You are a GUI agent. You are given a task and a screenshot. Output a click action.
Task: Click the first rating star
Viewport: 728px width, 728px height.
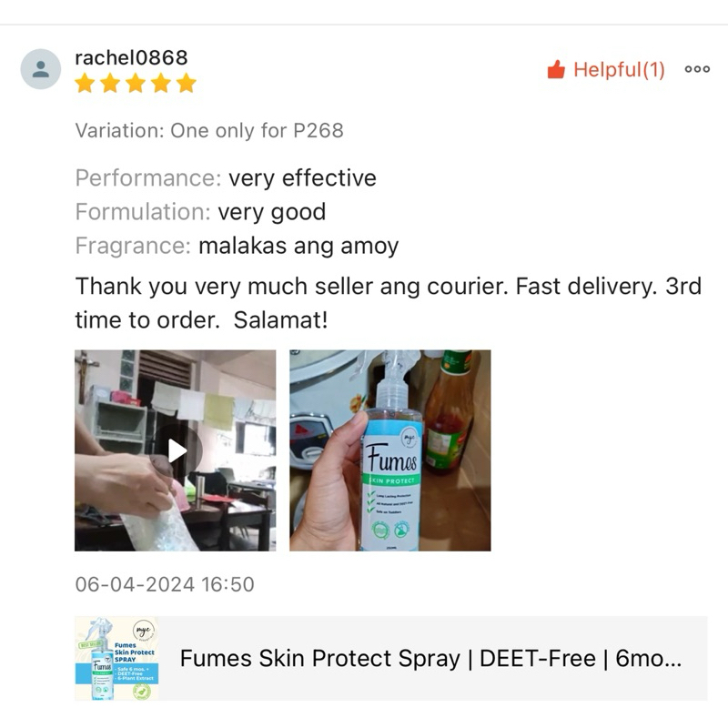[85, 83]
